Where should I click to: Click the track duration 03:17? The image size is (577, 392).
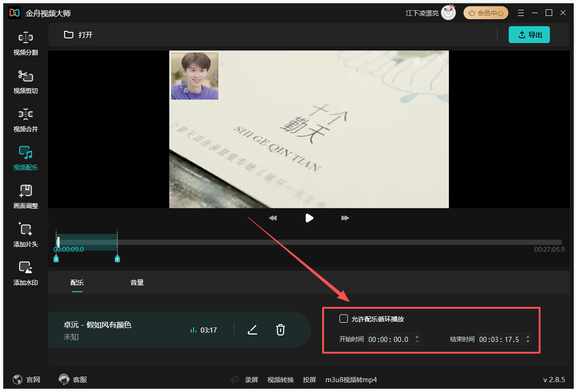209,330
